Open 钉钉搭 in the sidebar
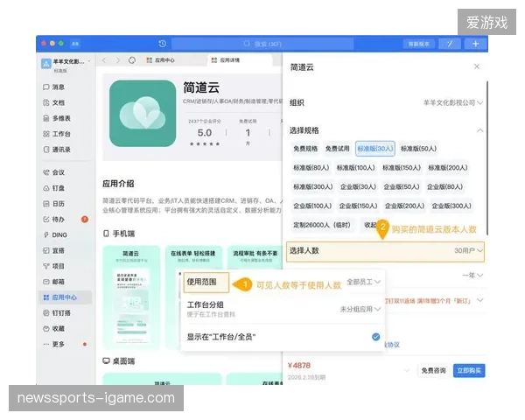 point(57,313)
